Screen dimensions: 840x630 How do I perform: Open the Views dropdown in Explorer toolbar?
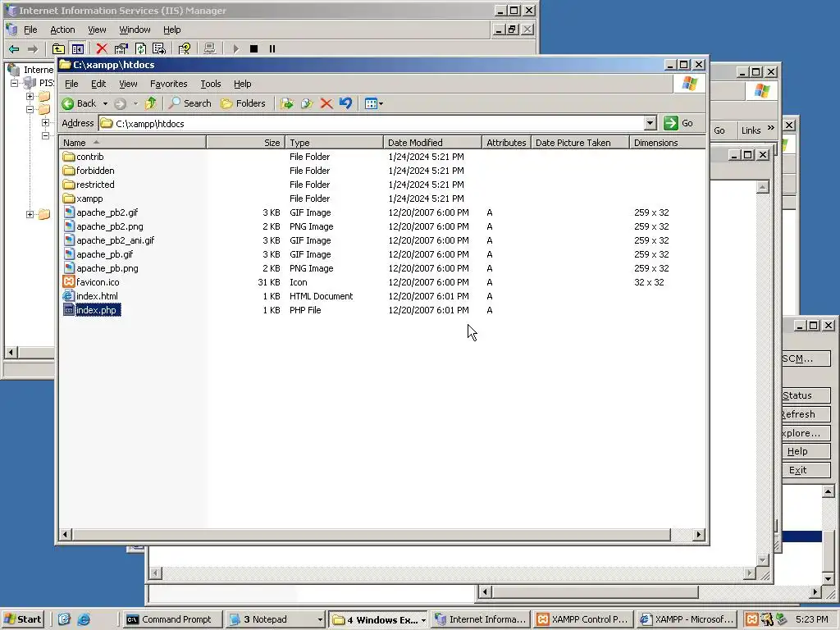[373, 103]
